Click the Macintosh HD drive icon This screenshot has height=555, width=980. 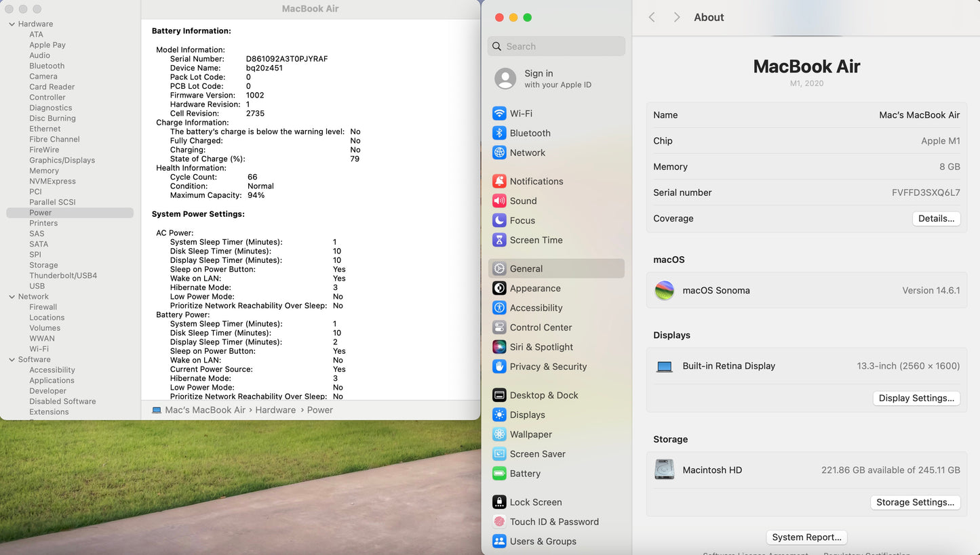coord(664,470)
